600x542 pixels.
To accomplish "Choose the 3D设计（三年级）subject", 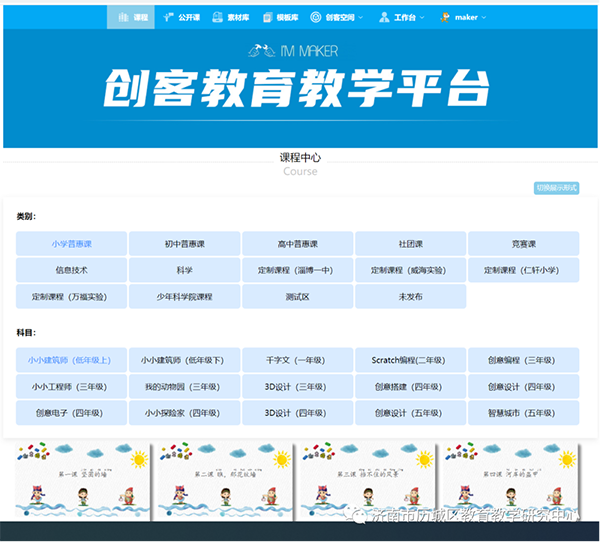I will (297, 387).
